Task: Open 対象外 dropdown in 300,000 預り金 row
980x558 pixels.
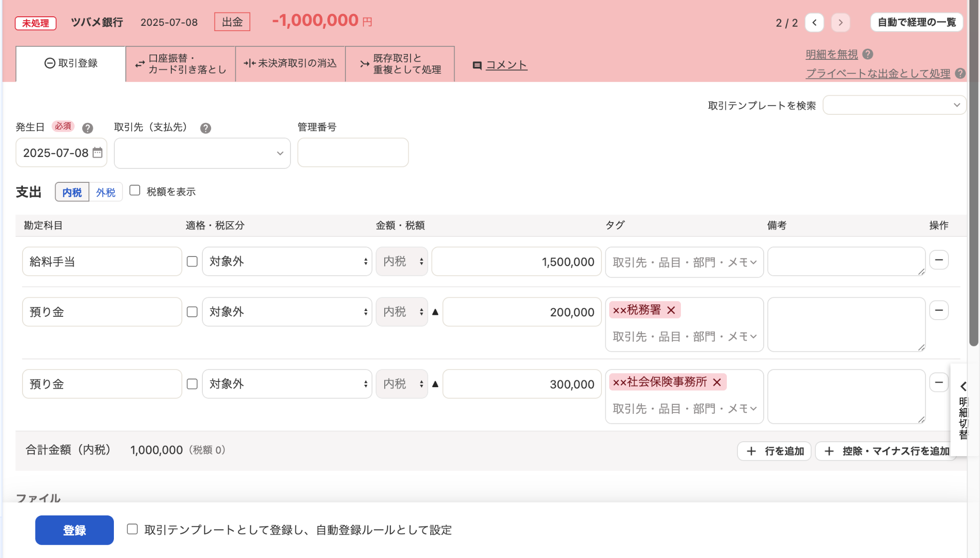Action: point(287,384)
